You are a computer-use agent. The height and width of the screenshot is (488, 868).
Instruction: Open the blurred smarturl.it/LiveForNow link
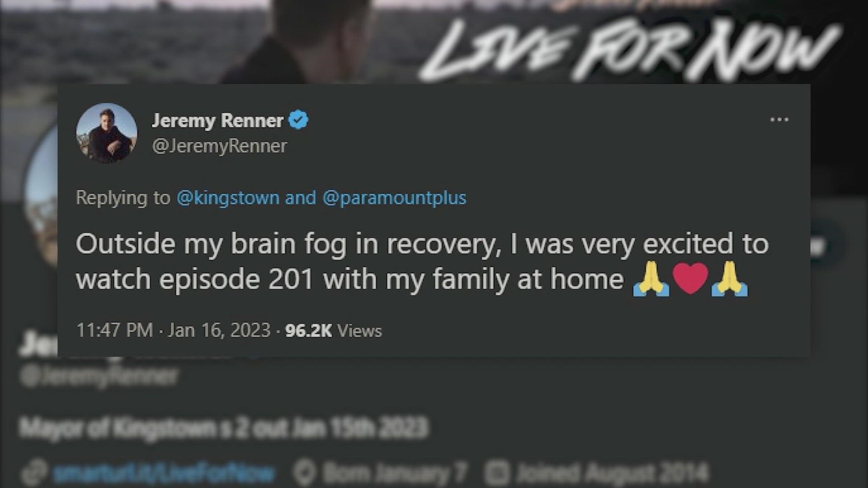(x=164, y=473)
